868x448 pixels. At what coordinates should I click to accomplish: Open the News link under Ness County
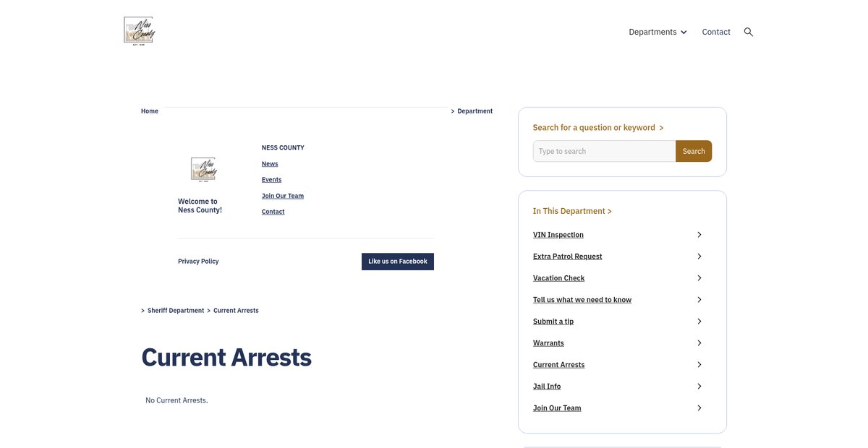(270, 164)
